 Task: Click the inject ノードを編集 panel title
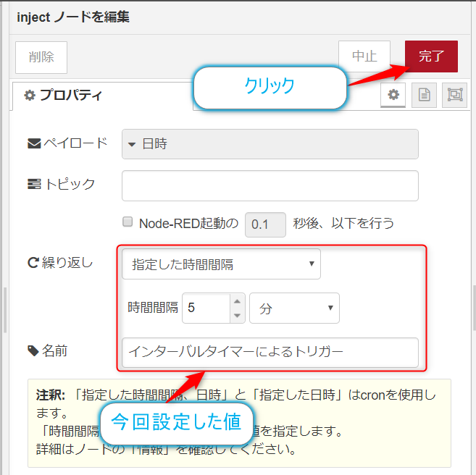(x=73, y=17)
